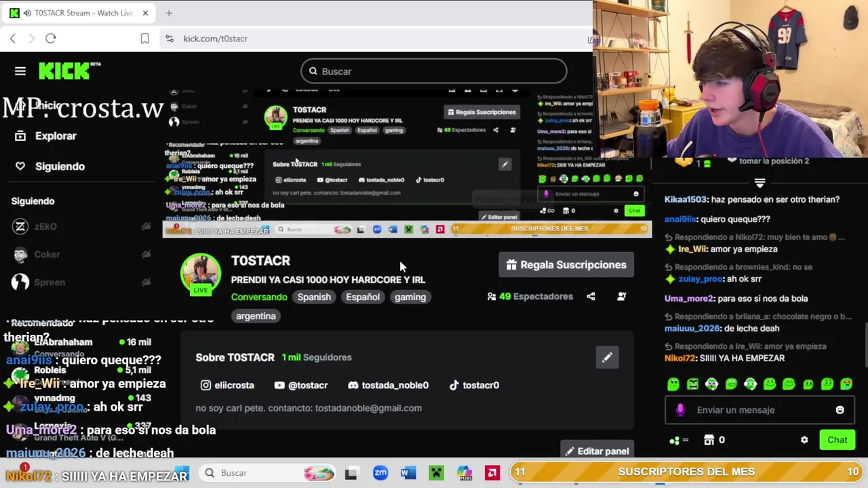
Task: Open YouTube link @tostacr
Action: [301, 385]
